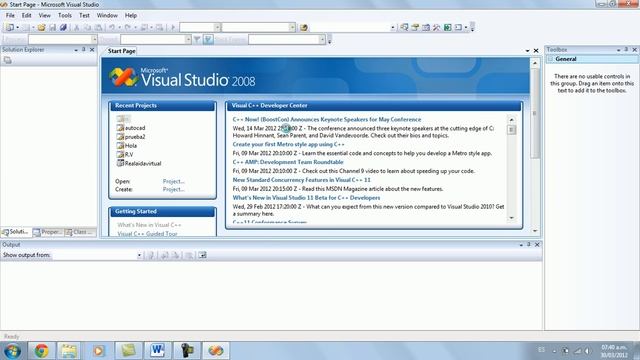Image resolution: width=640 pixels, height=360 pixels.
Task: Open the View menu
Action: [44, 15]
